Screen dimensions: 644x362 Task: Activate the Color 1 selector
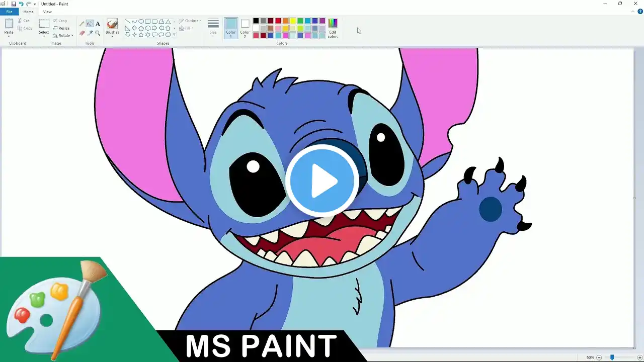click(231, 28)
